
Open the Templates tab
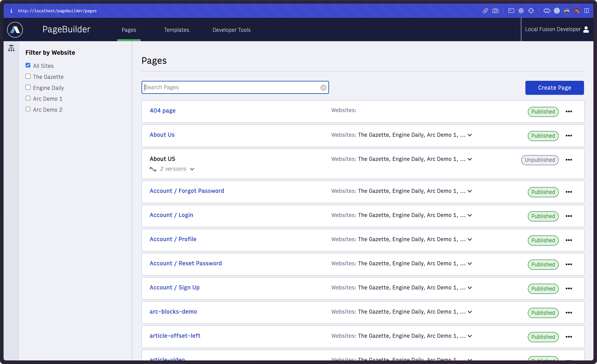177,29
